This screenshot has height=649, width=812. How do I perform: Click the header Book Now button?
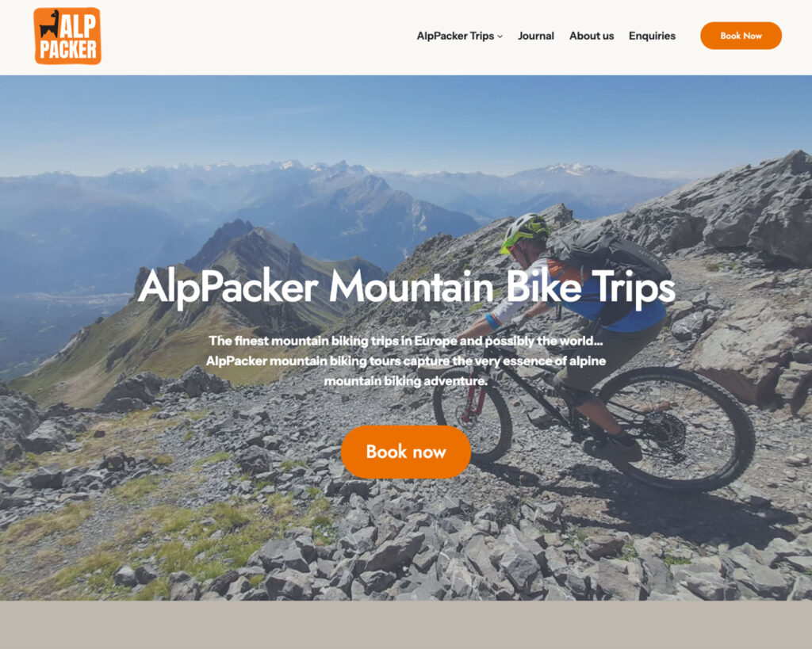pyautogui.click(x=741, y=36)
